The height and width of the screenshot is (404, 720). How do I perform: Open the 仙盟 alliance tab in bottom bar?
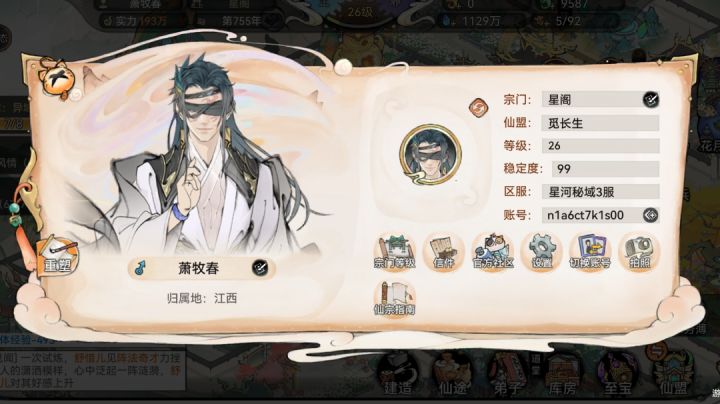[x=673, y=373]
